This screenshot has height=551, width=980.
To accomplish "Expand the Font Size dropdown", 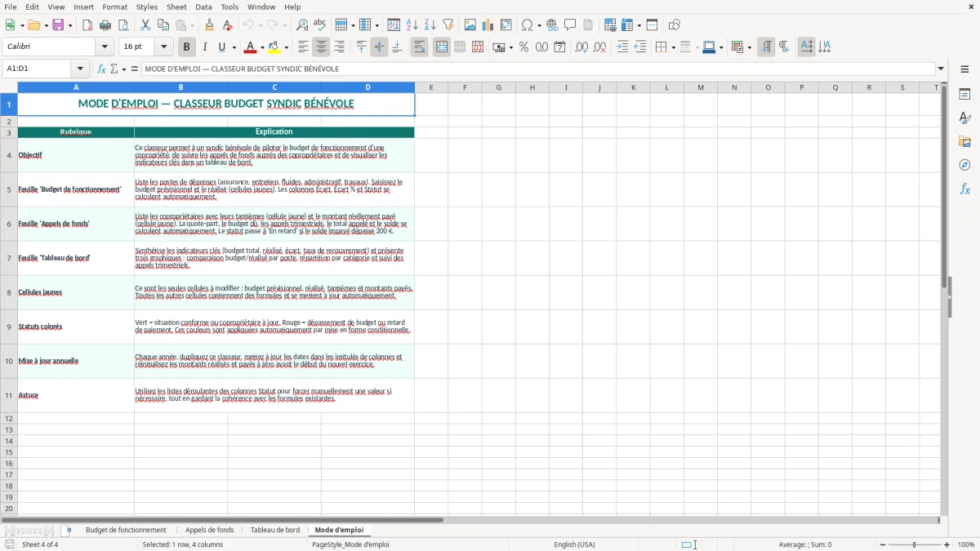I will [163, 47].
